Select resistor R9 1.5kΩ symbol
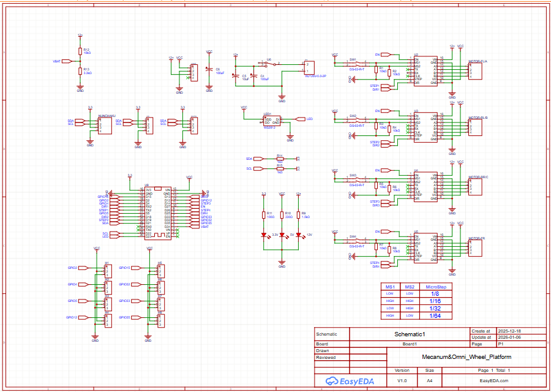The image size is (551, 392). pos(299,215)
